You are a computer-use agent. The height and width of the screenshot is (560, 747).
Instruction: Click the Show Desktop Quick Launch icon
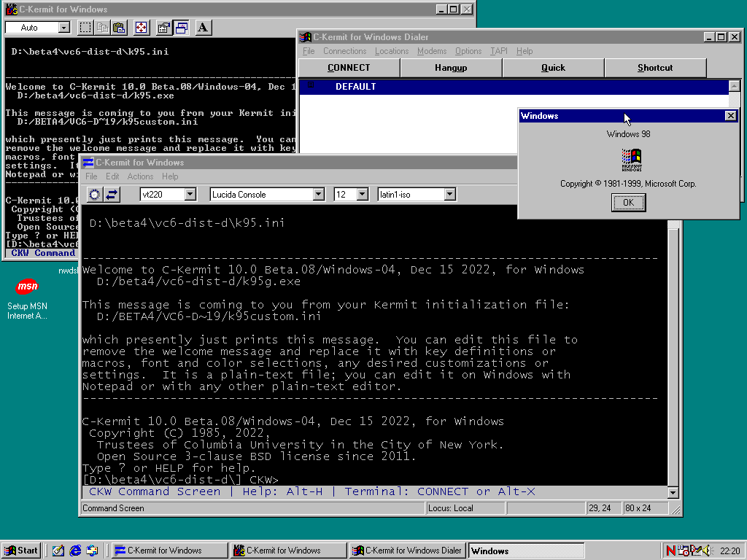(58, 551)
